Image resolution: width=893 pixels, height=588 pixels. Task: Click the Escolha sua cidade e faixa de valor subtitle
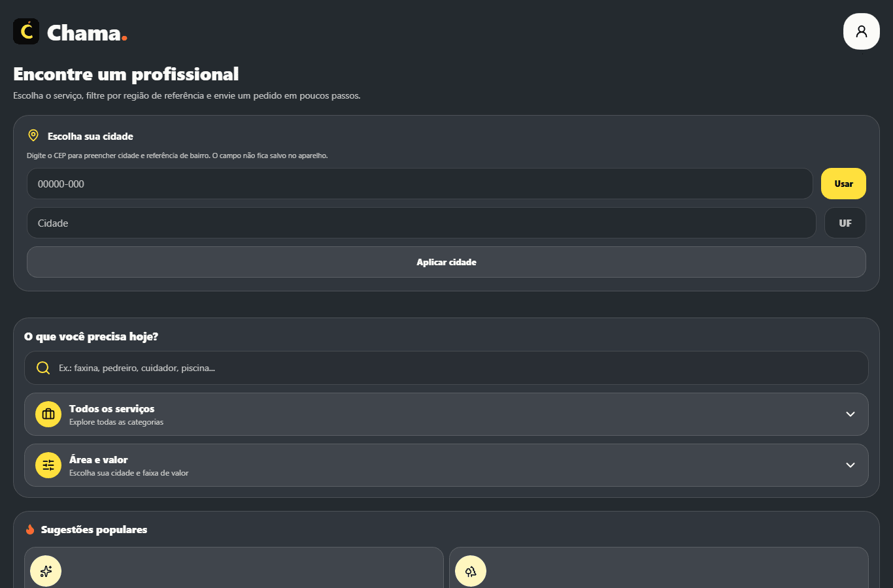pos(129,473)
